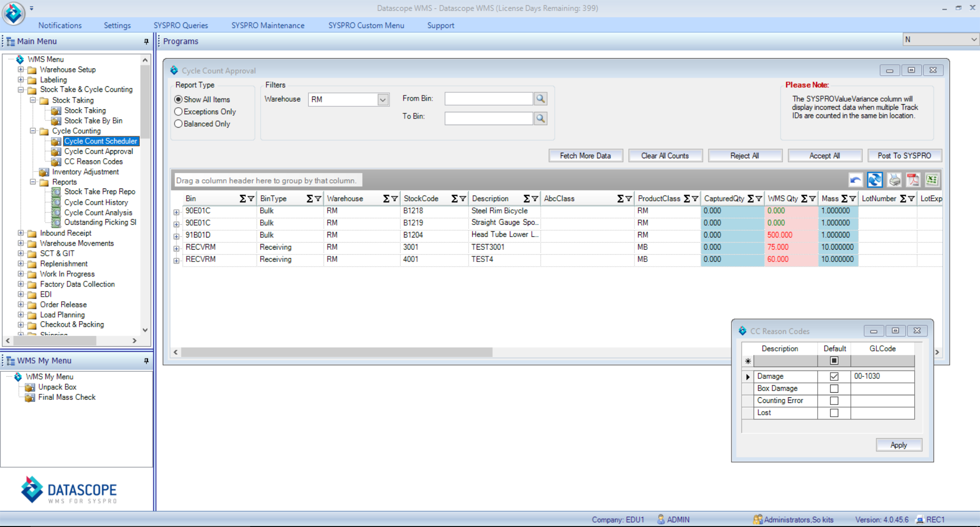
Task: Export the grid to PDF
Action: coord(914,180)
